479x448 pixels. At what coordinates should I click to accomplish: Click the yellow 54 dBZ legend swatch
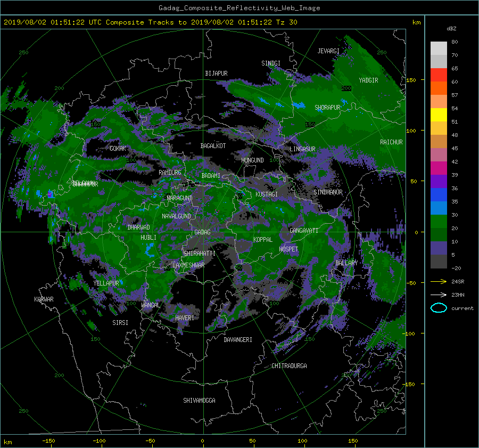pos(439,115)
